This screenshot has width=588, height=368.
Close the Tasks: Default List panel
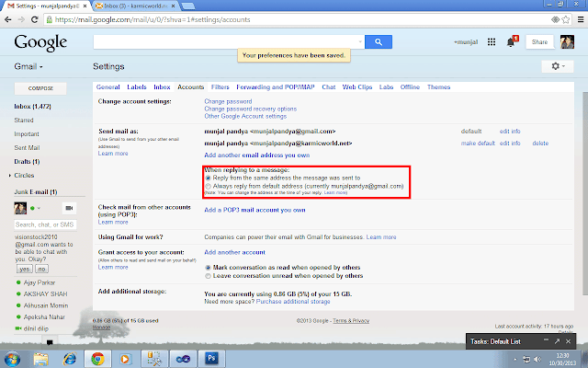pyautogui.click(x=568, y=341)
